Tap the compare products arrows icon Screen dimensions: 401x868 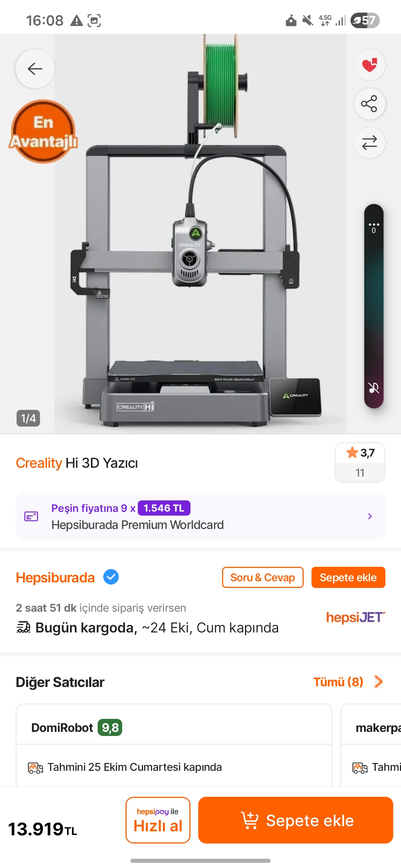click(x=369, y=143)
